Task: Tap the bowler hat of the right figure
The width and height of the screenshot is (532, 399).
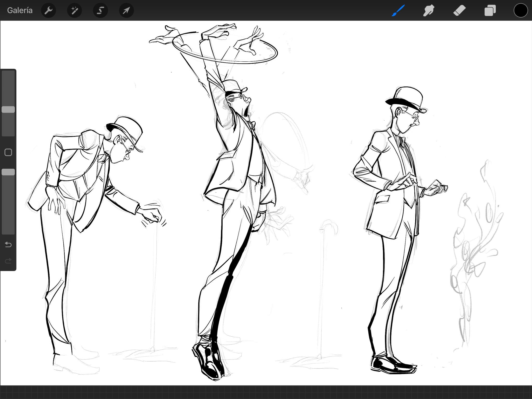Action: pyautogui.click(x=407, y=99)
